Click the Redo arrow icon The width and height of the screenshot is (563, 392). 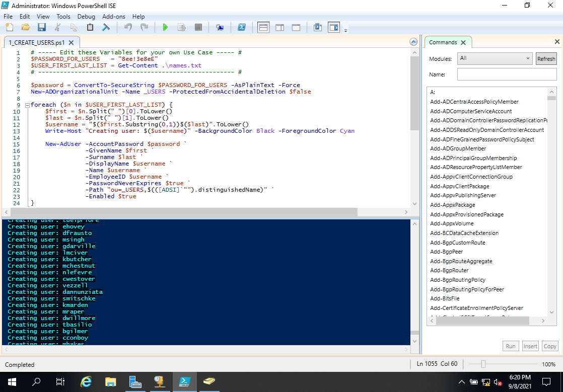click(144, 27)
